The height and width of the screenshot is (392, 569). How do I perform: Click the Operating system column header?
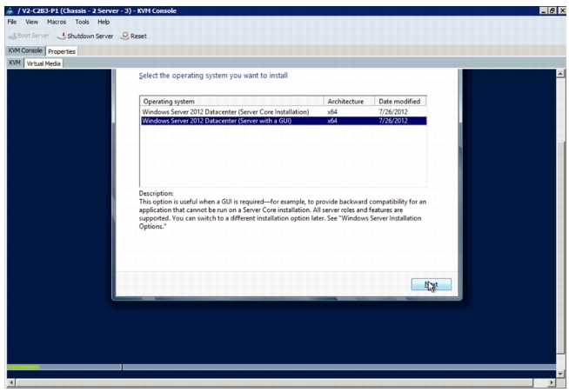coord(231,101)
